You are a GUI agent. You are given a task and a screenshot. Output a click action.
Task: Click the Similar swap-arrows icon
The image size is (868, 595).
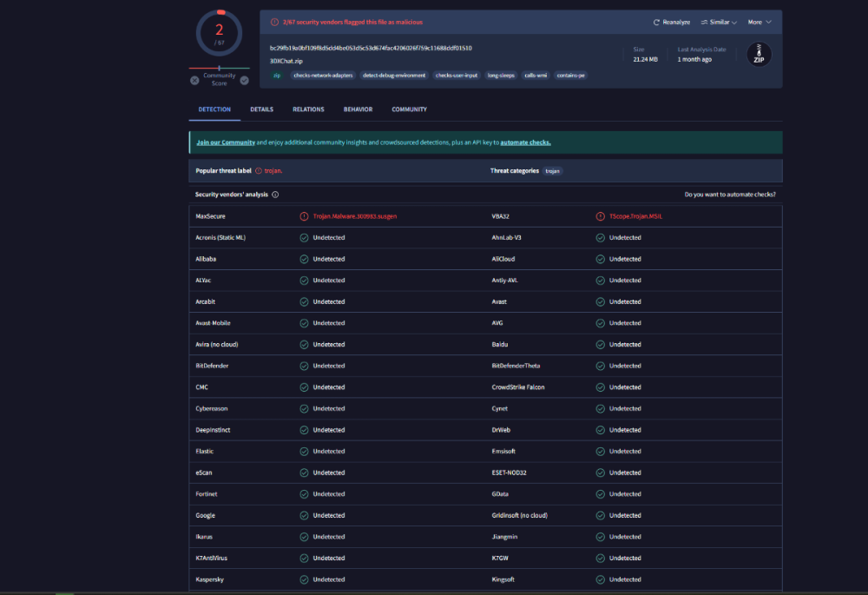(x=704, y=23)
